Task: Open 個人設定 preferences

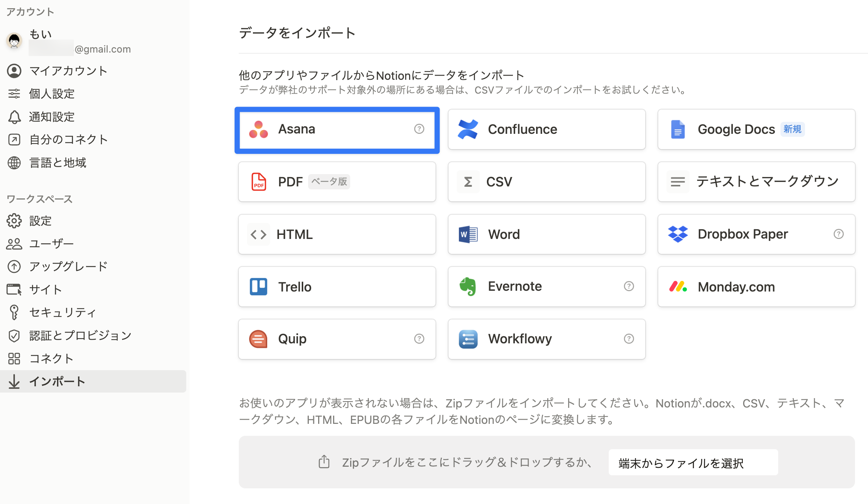Action: [93, 94]
